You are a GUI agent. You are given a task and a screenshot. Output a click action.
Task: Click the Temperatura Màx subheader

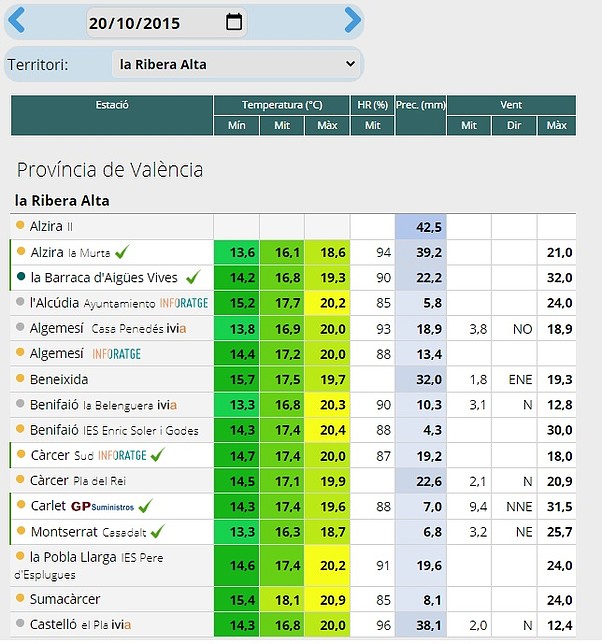[x=327, y=125]
